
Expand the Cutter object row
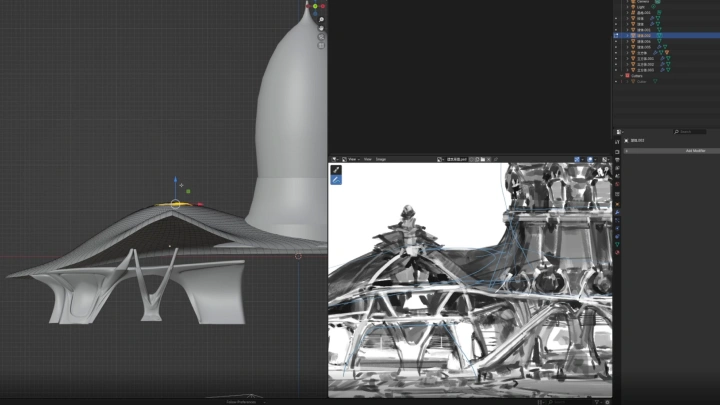click(x=627, y=81)
